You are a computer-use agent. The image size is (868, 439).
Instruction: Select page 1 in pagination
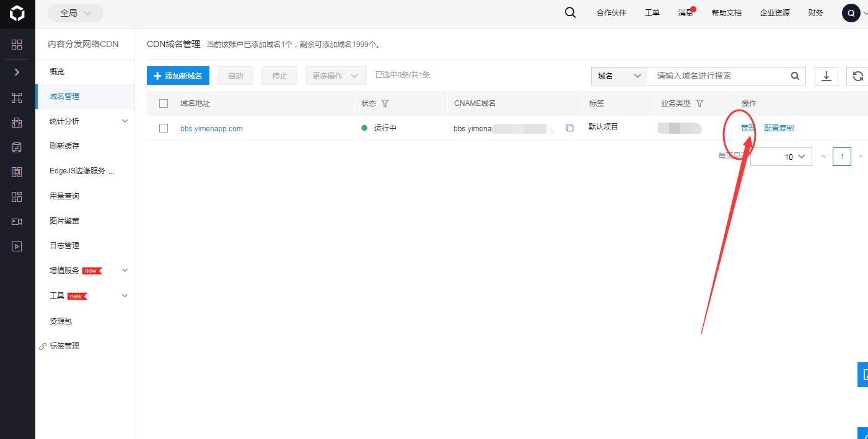tap(842, 157)
